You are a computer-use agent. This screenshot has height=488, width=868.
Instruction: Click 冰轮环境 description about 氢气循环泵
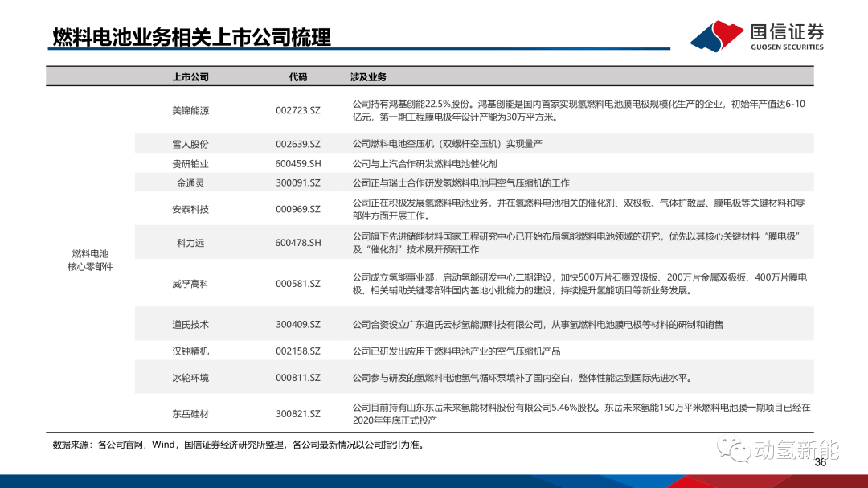[x=523, y=378]
